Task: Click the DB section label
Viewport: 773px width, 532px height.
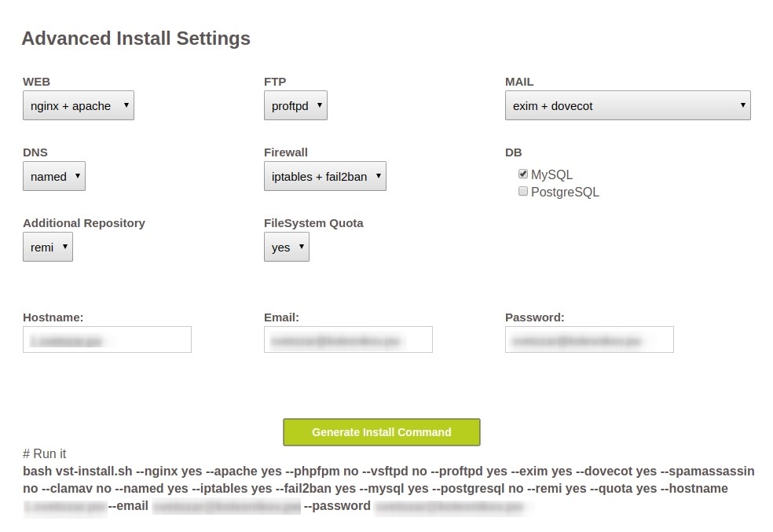Action: (513, 152)
